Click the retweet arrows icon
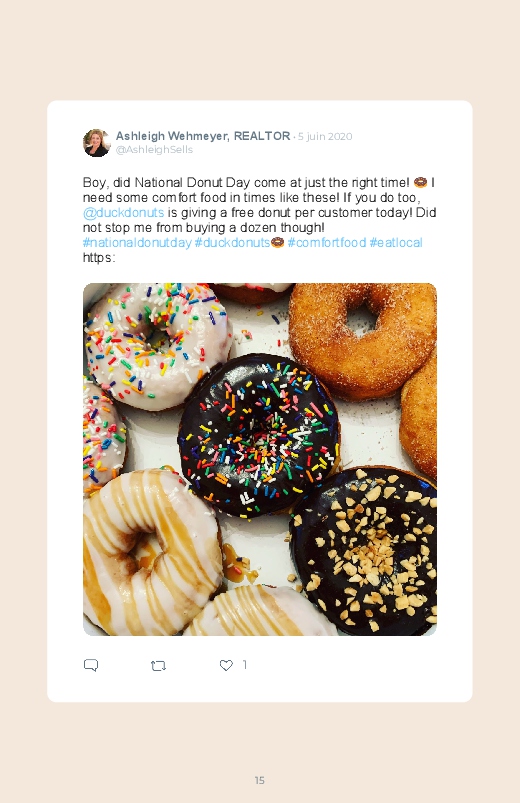Viewport: 520px width, 803px height. coord(158,665)
